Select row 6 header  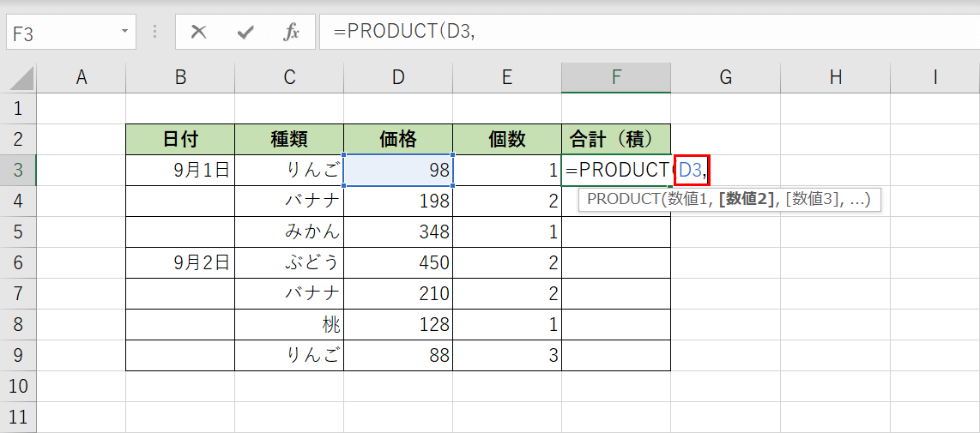(18, 262)
